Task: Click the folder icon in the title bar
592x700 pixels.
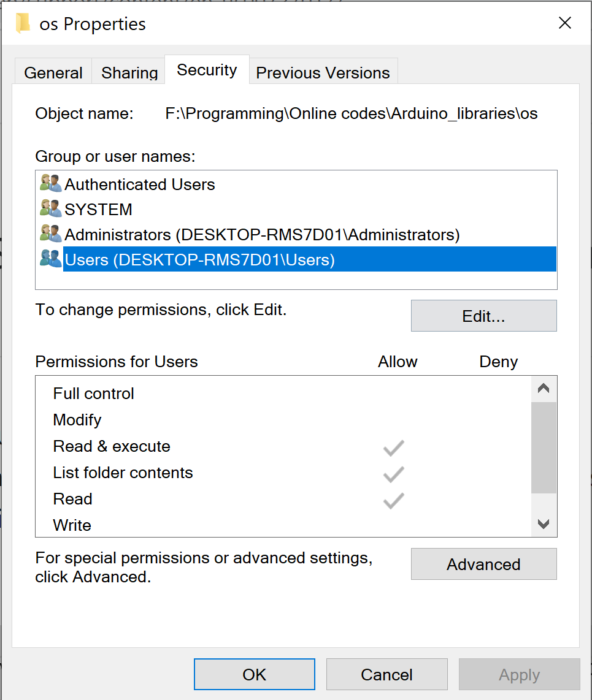Action: point(23,23)
